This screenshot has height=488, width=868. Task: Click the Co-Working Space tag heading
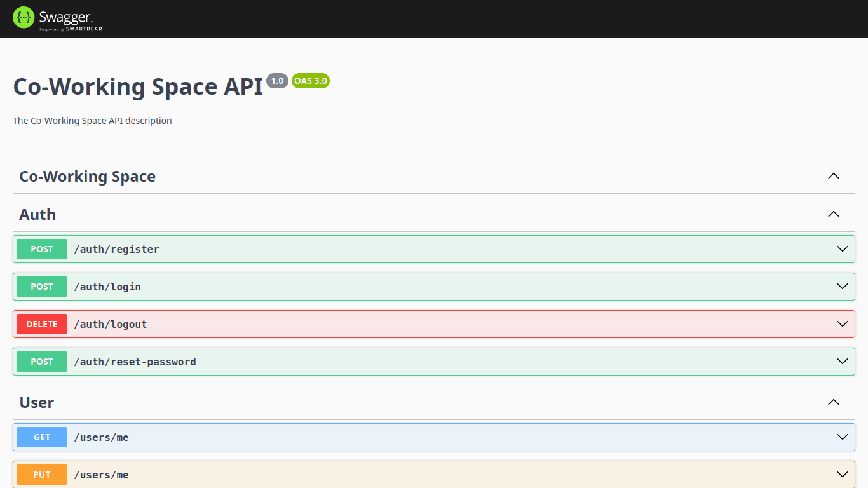pos(88,176)
